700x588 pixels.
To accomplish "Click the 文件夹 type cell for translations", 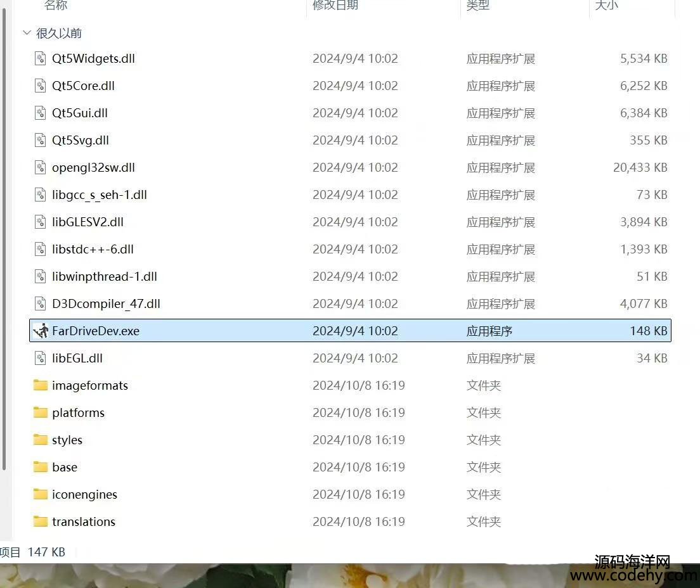I will tap(484, 521).
